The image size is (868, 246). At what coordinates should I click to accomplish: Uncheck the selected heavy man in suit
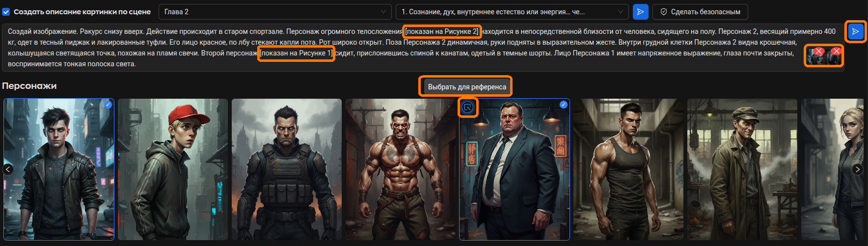(x=564, y=105)
